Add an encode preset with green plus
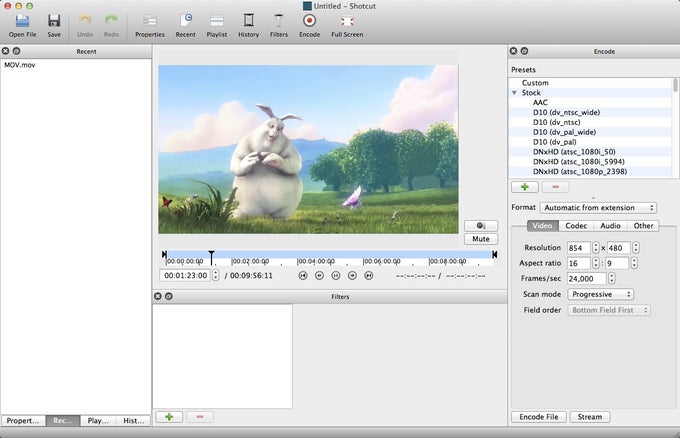Image resolution: width=680 pixels, height=438 pixels. 525,187
